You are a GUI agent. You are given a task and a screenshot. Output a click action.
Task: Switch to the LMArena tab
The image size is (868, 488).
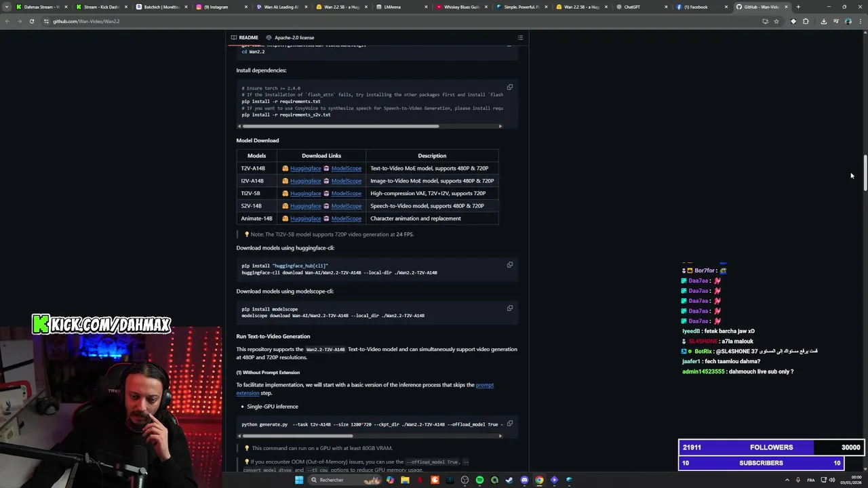(x=401, y=7)
